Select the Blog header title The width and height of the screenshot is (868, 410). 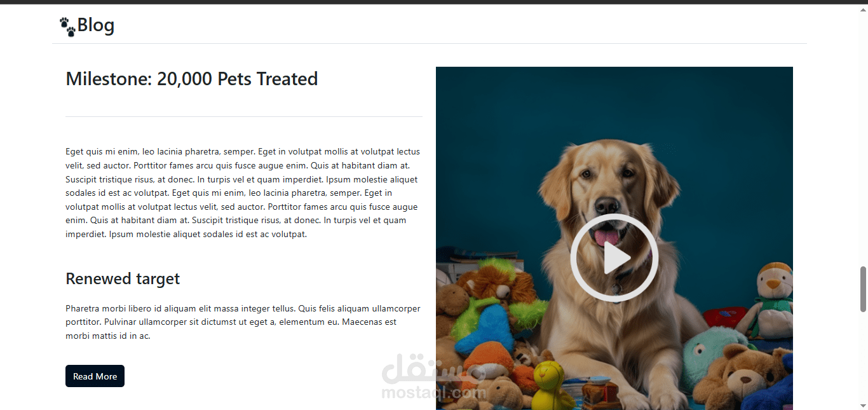coord(96,25)
